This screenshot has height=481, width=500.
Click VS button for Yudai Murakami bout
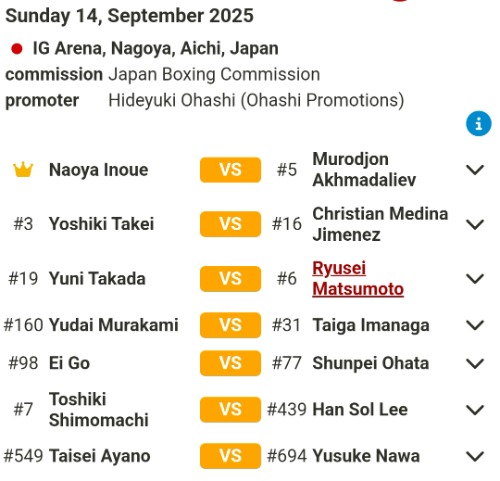[230, 325]
